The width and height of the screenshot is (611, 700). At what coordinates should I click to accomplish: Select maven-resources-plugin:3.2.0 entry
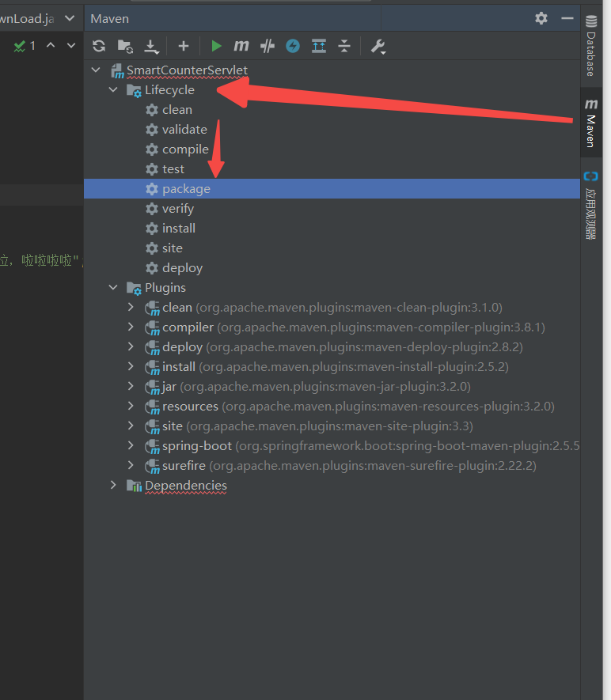332,407
